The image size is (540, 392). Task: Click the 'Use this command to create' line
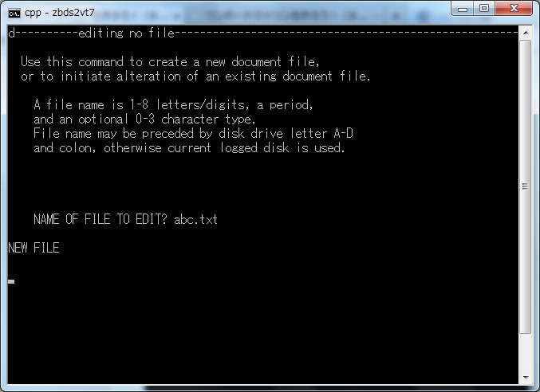[170, 62]
